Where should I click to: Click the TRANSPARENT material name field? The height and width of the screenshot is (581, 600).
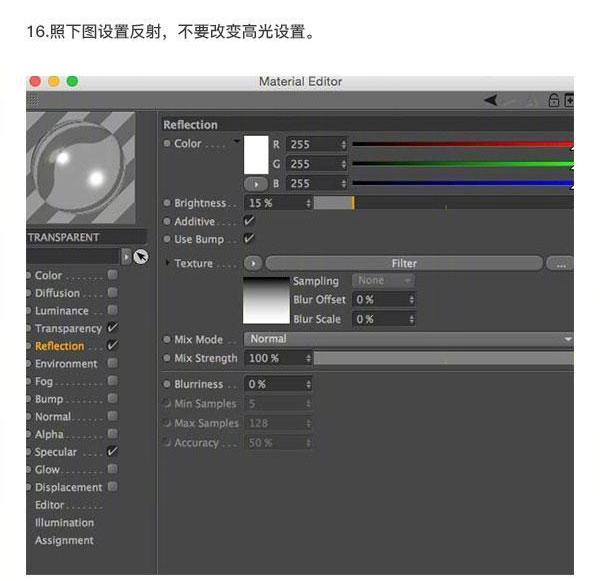[86, 237]
